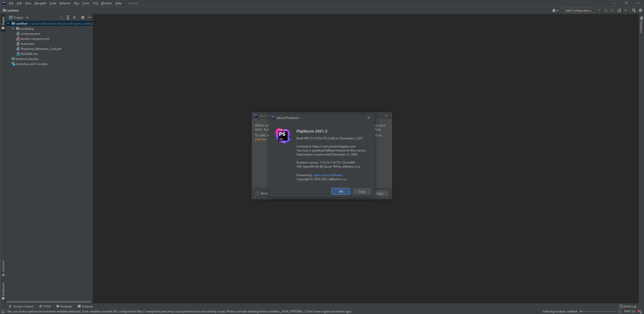The height and width of the screenshot is (314, 644).
Task: Open the Database side panel
Action: click(641, 25)
